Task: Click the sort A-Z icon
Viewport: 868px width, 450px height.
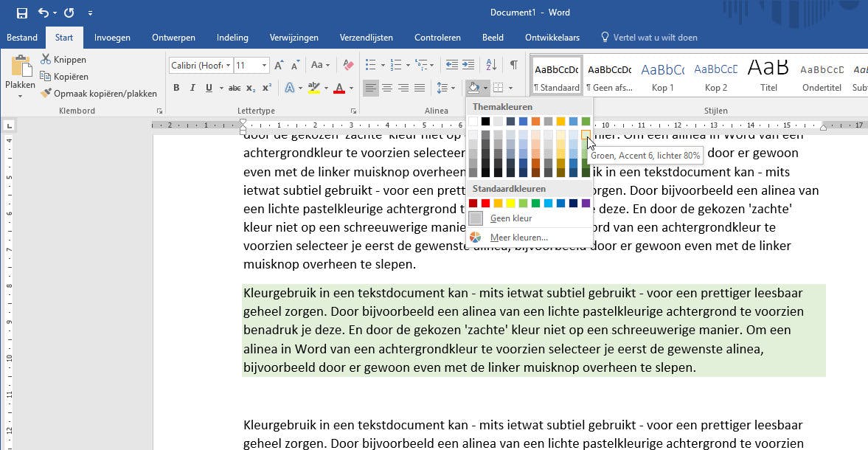Action: click(493, 66)
